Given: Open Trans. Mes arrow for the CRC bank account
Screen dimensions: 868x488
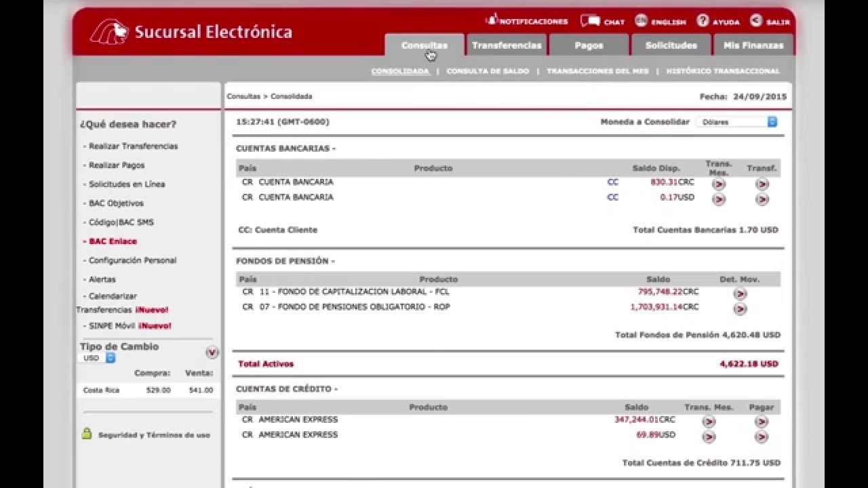Looking at the screenshot, I should pyautogui.click(x=718, y=182).
